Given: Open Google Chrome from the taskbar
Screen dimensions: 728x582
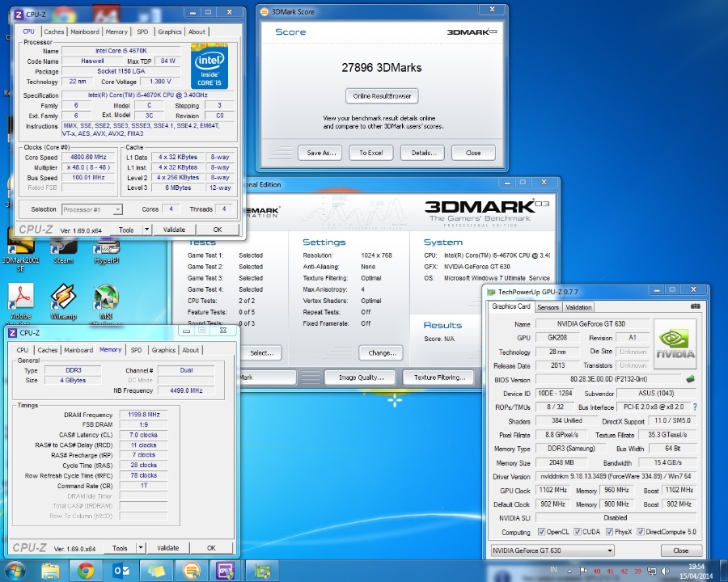Looking at the screenshot, I should coord(86,571).
